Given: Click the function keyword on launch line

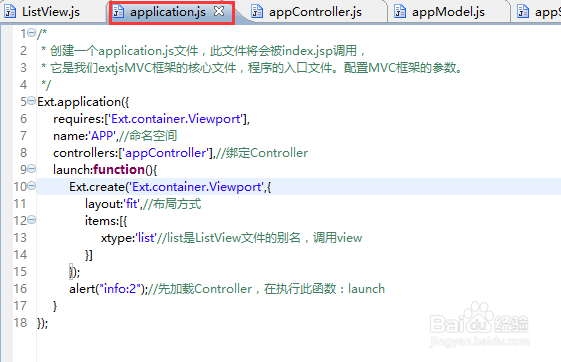Looking at the screenshot, I should pos(119,170).
